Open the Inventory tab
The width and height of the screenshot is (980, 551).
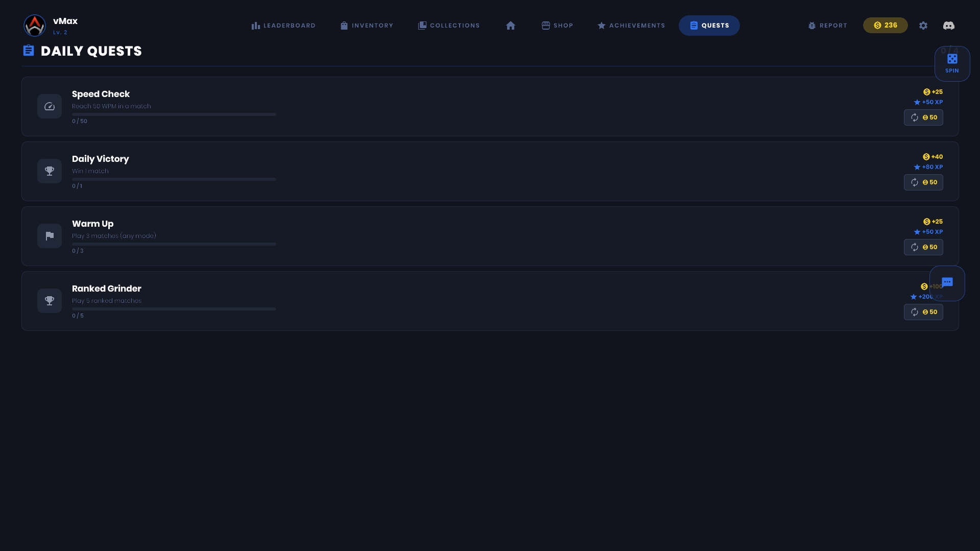(367, 26)
